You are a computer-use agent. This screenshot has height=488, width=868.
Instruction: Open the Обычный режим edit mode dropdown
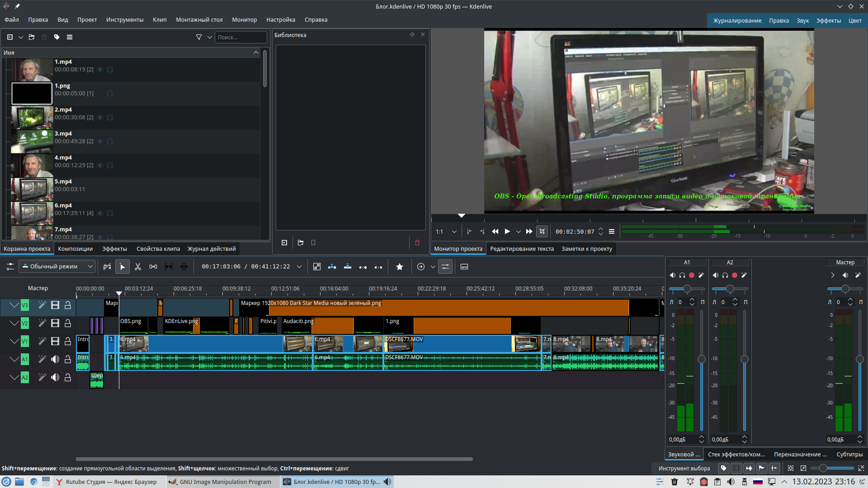click(x=57, y=267)
